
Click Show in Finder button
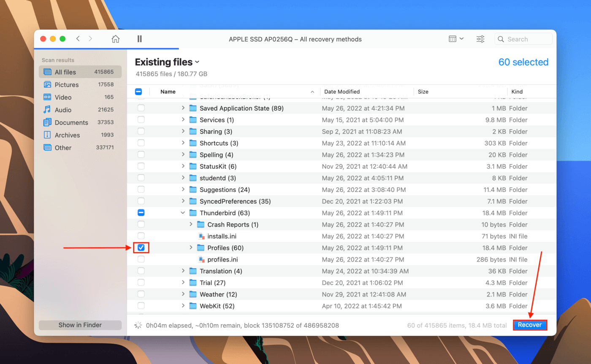80,325
